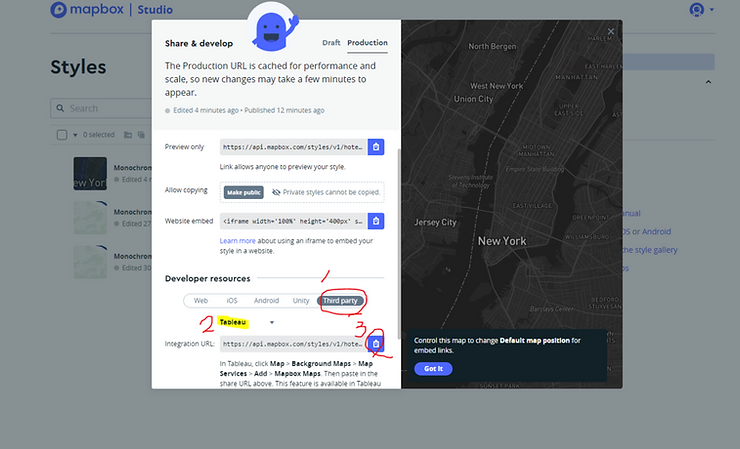Click the New York map label

click(502, 241)
